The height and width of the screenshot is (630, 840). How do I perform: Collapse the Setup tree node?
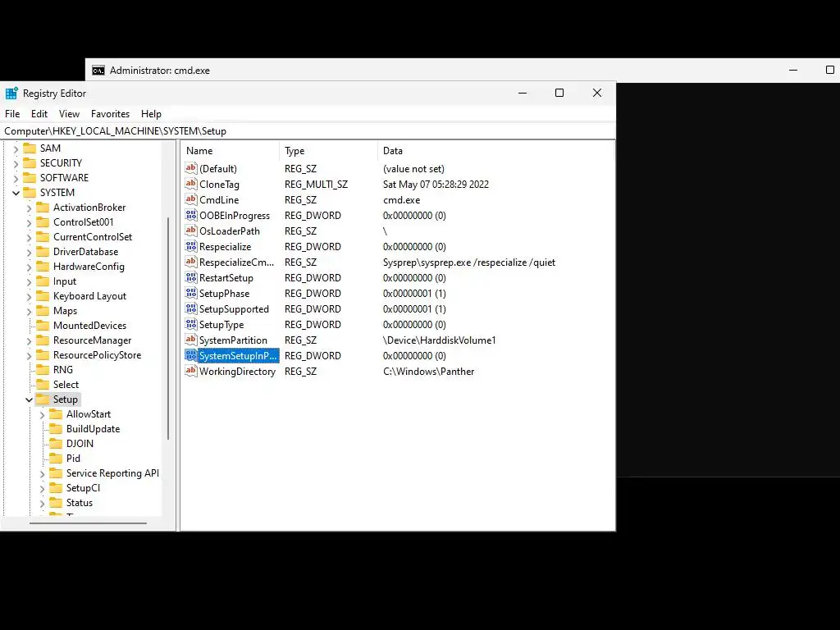[29, 399]
